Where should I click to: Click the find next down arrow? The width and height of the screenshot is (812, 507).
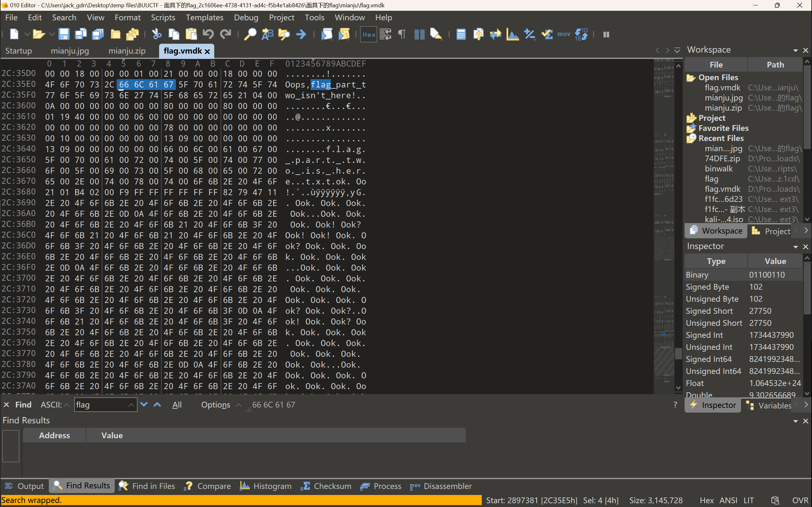click(144, 405)
